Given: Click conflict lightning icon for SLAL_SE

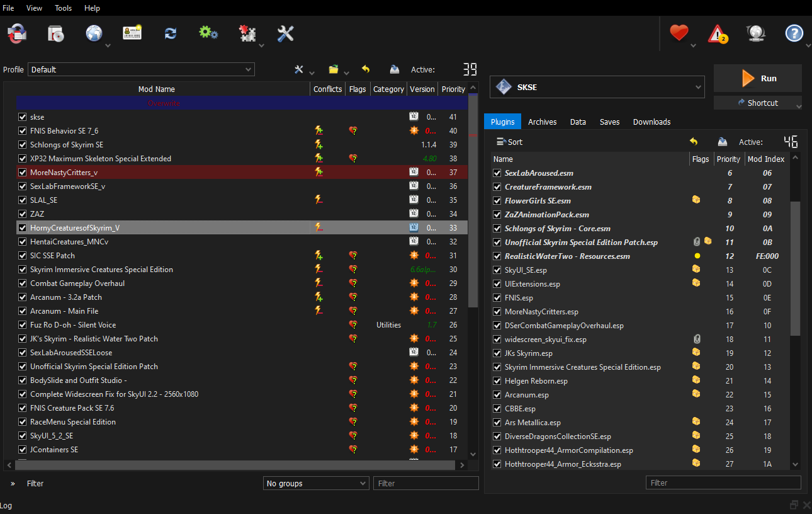Looking at the screenshot, I should tap(319, 200).
